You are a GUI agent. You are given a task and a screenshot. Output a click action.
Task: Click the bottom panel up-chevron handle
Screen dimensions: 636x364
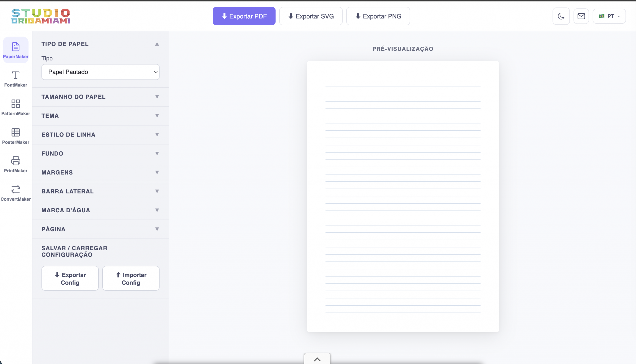click(317, 359)
